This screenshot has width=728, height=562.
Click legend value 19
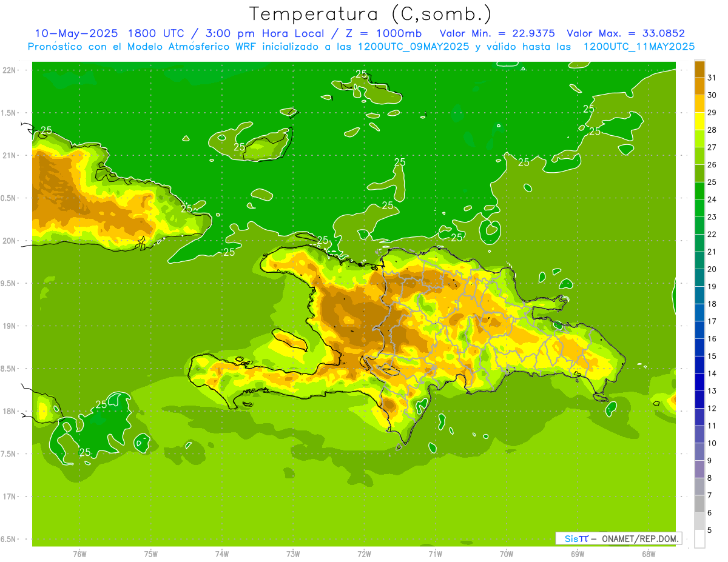pyautogui.click(x=712, y=287)
